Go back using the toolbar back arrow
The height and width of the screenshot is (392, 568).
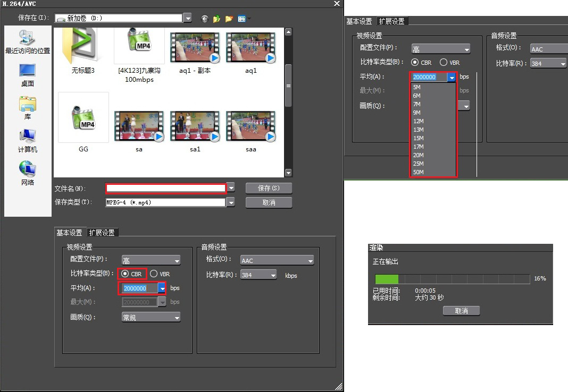(x=205, y=19)
